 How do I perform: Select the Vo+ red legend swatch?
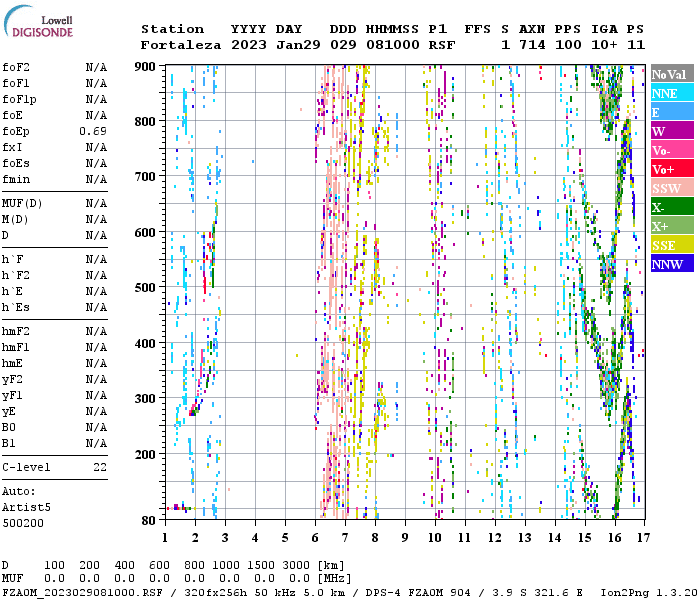click(672, 169)
